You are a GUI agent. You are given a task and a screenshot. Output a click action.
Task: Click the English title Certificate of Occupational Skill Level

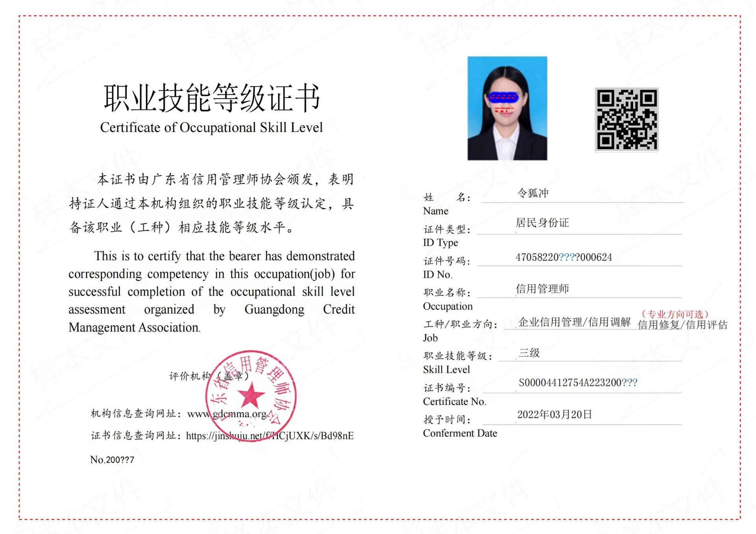click(211, 127)
